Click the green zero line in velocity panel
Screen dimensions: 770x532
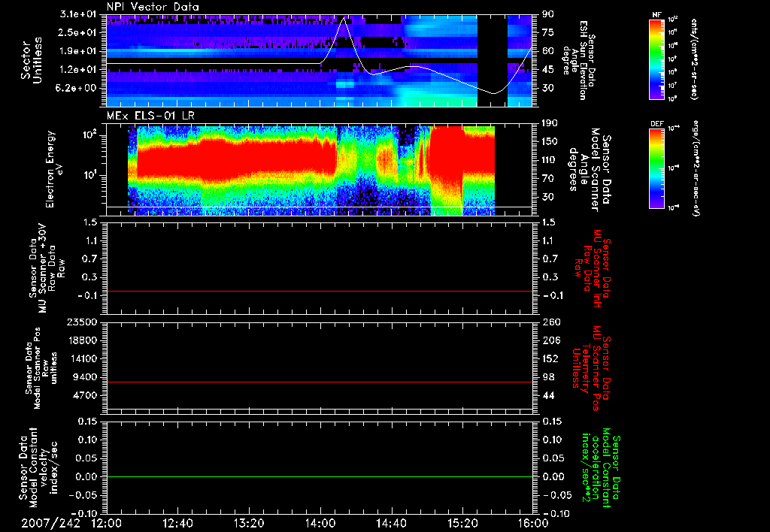(320, 476)
